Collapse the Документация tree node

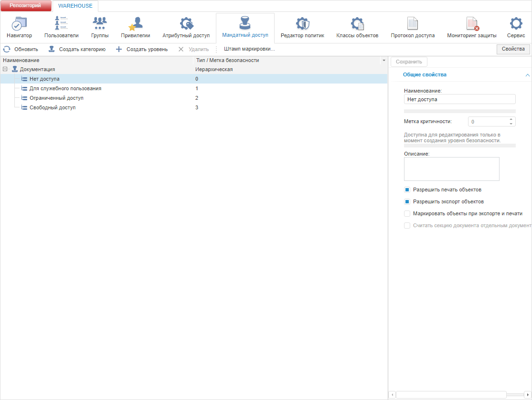pyautogui.click(x=5, y=69)
